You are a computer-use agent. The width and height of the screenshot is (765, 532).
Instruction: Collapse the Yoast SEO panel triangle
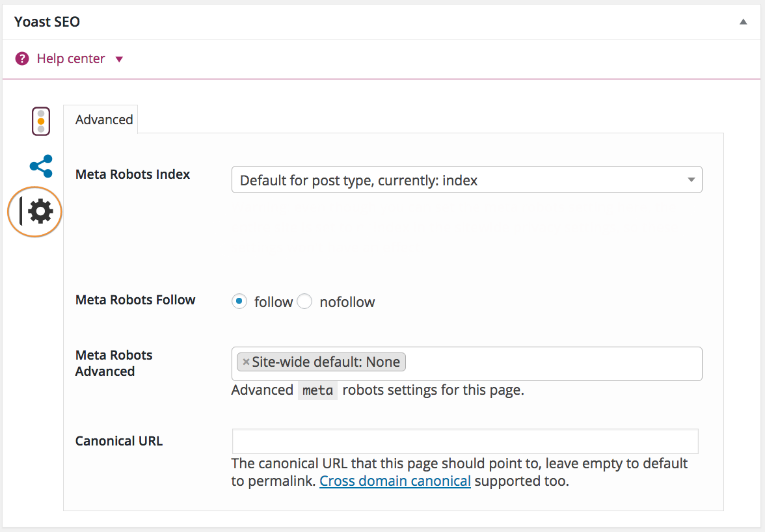[743, 21]
